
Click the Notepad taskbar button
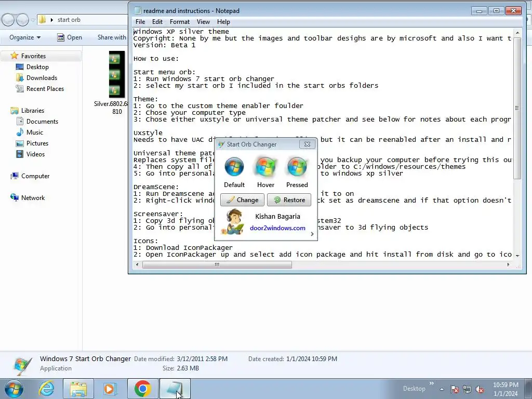[x=175, y=389]
